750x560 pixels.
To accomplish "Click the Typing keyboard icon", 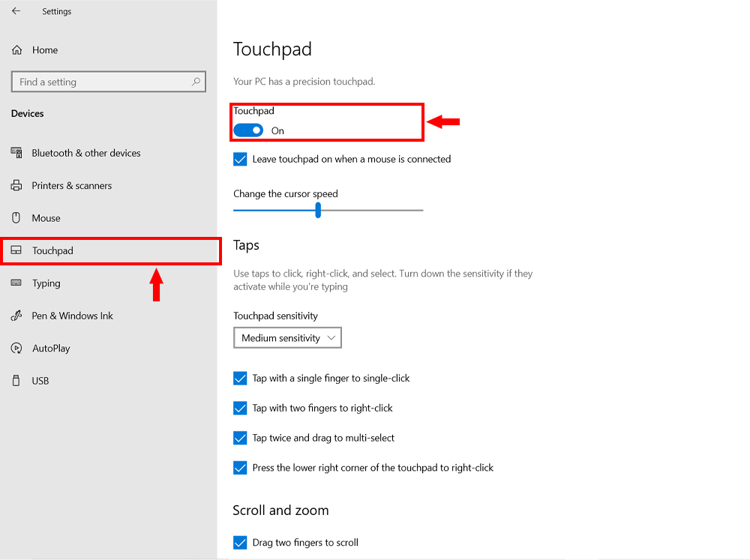I will [x=16, y=283].
